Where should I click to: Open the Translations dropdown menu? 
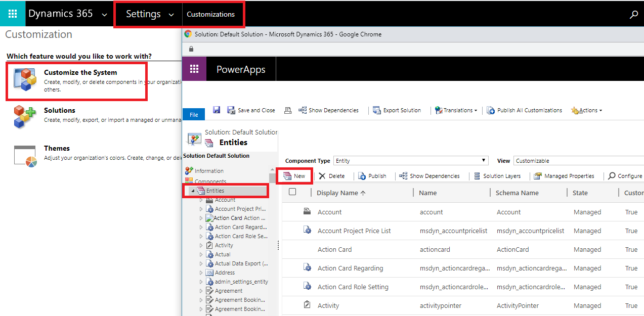click(456, 110)
